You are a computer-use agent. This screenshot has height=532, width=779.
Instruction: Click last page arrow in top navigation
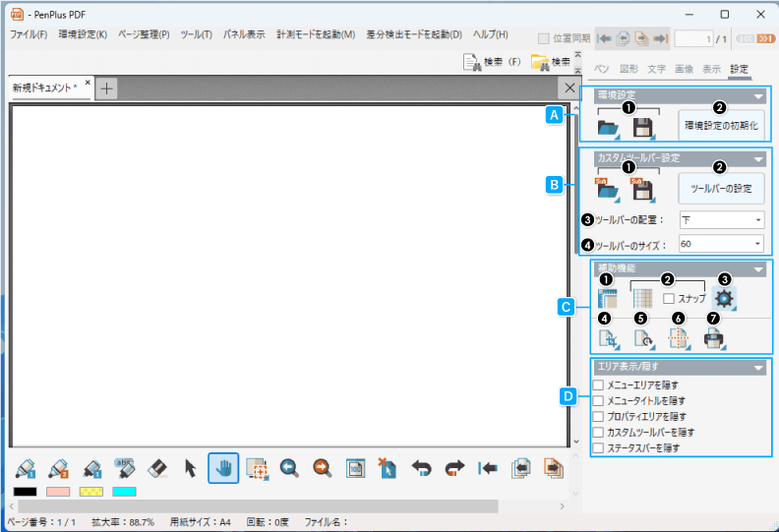point(661,38)
